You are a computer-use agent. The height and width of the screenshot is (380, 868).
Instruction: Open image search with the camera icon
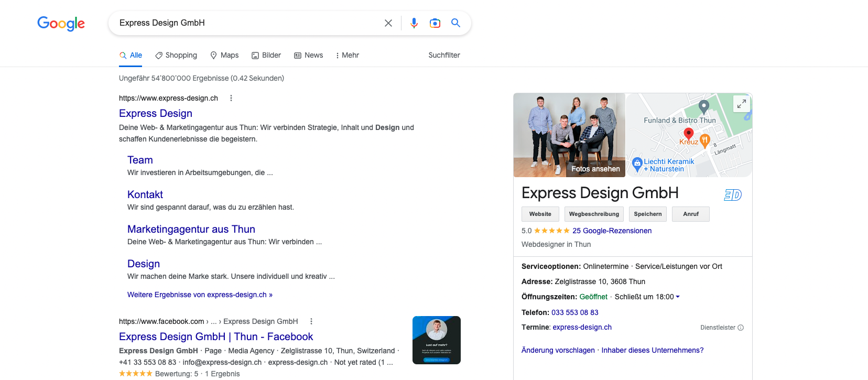tap(435, 23)
